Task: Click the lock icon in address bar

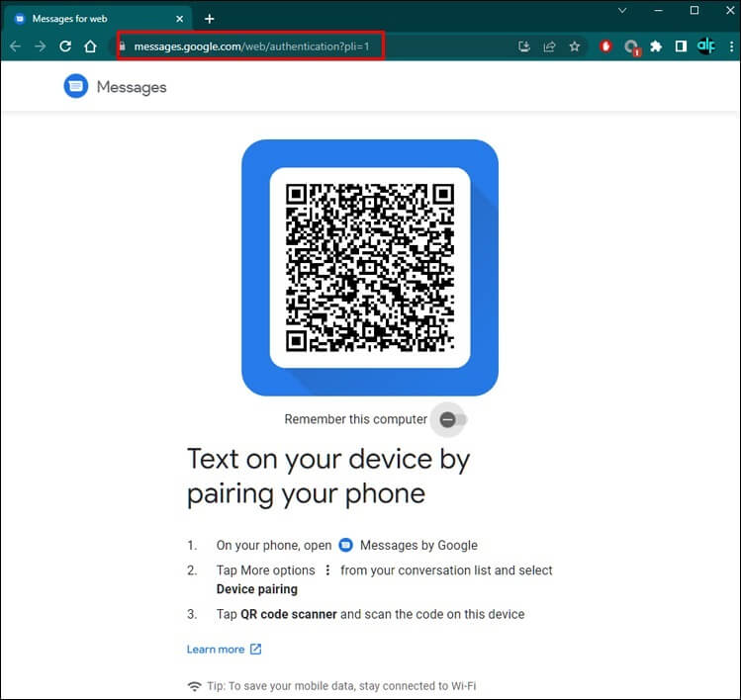Action: [123, 46]
